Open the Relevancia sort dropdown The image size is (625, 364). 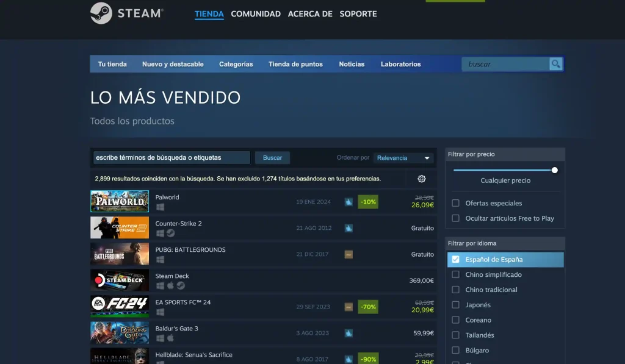pos(403,158)
